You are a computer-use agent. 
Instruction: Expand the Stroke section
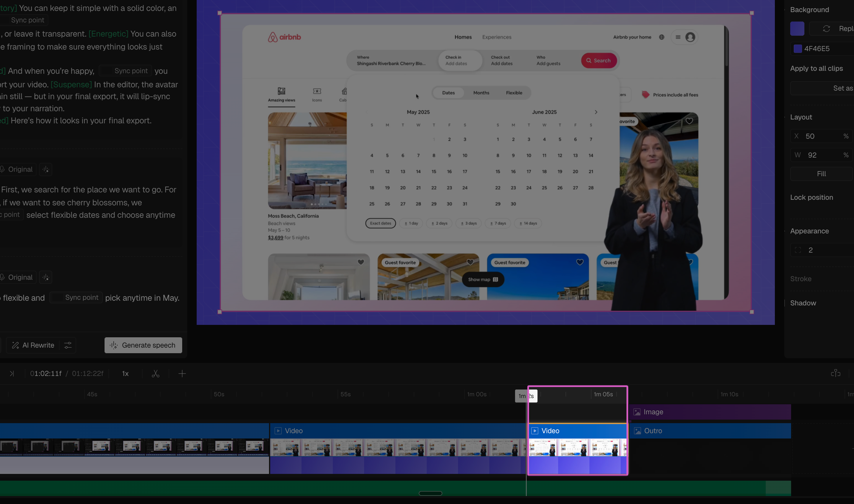(801, 279)
